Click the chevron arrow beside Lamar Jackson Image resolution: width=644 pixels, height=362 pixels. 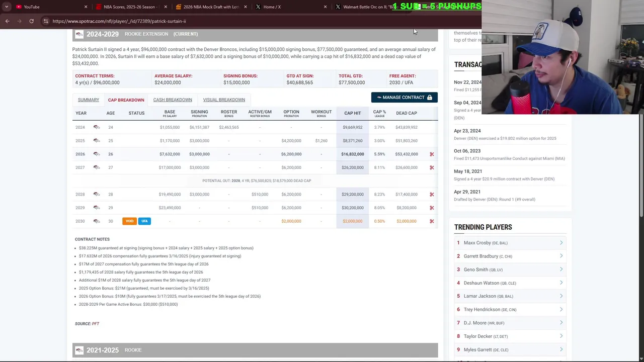(561, 296)
